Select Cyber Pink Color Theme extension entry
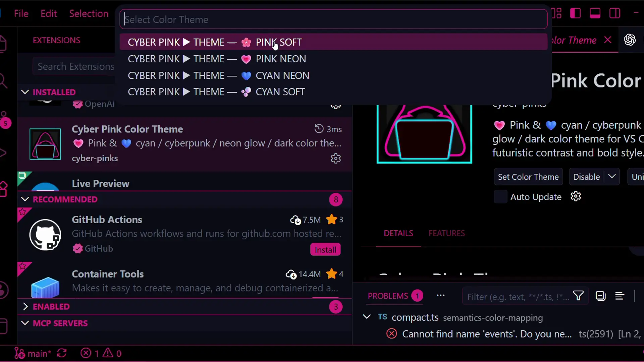 (x=184, y=144)
